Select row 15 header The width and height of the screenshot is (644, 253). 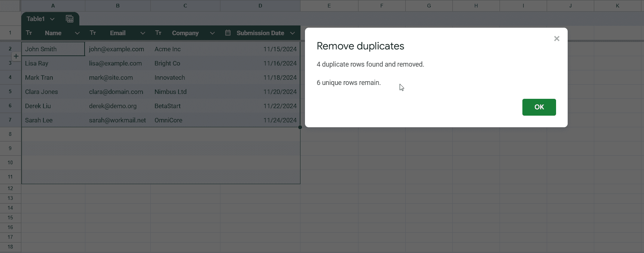click(10, 217)
